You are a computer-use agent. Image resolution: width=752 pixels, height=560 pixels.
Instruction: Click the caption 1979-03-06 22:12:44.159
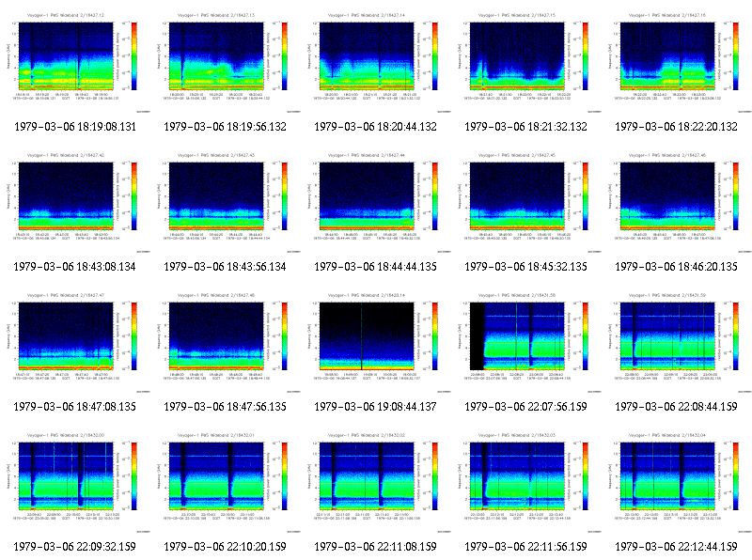click(676, 547)
